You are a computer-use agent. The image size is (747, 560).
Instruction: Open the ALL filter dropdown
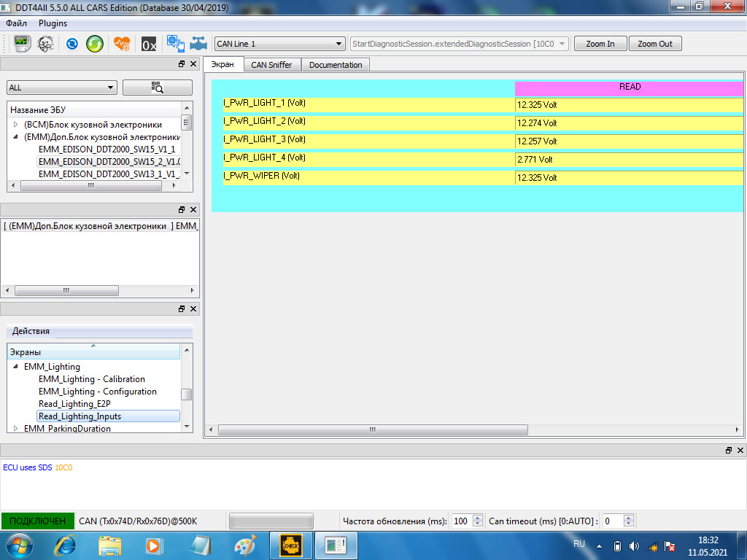61,87
